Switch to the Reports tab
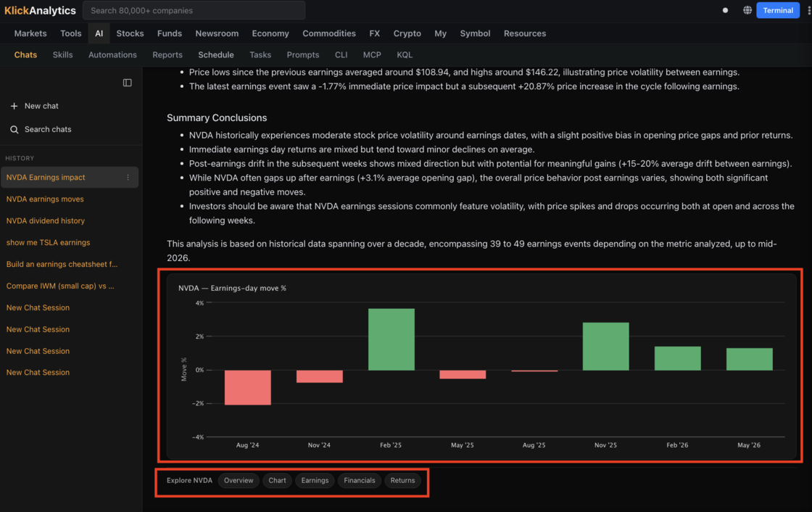Viewport: 812px width, 512px height. pos(167,55)
